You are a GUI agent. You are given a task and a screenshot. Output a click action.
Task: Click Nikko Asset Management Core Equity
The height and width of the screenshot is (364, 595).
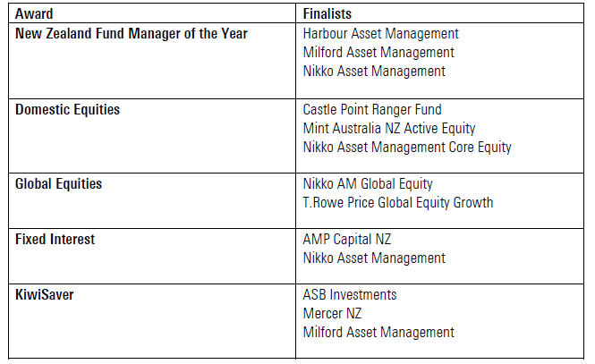coord(407,147)
